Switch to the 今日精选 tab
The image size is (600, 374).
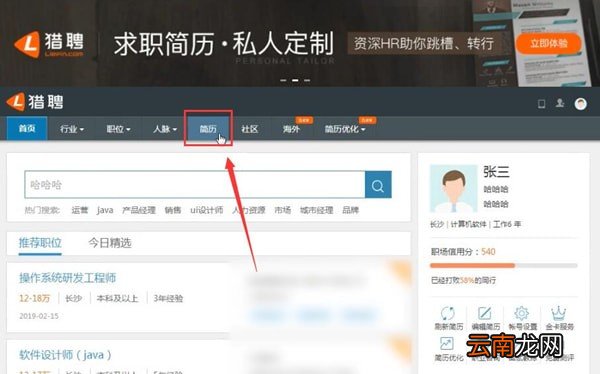(110, 243)
